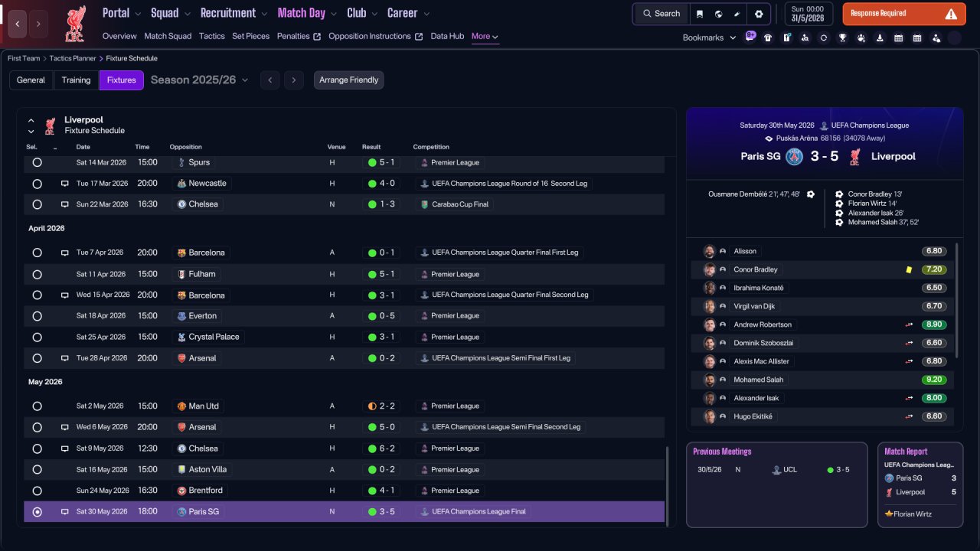Click Mohamed Salah's 9.20 rating row
980x551 pixels.
pos(822,380)
